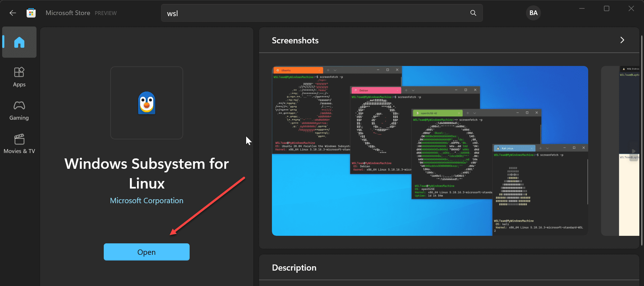Click the Microsoft Store logo icon
The height and width of the screenshot is (286, 644).
(x=31, y=13)
